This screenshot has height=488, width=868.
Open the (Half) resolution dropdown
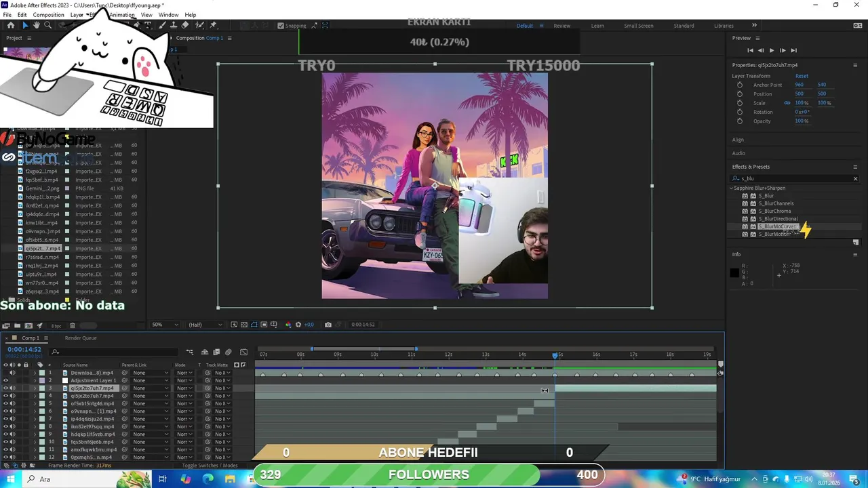tap(206, 325)
